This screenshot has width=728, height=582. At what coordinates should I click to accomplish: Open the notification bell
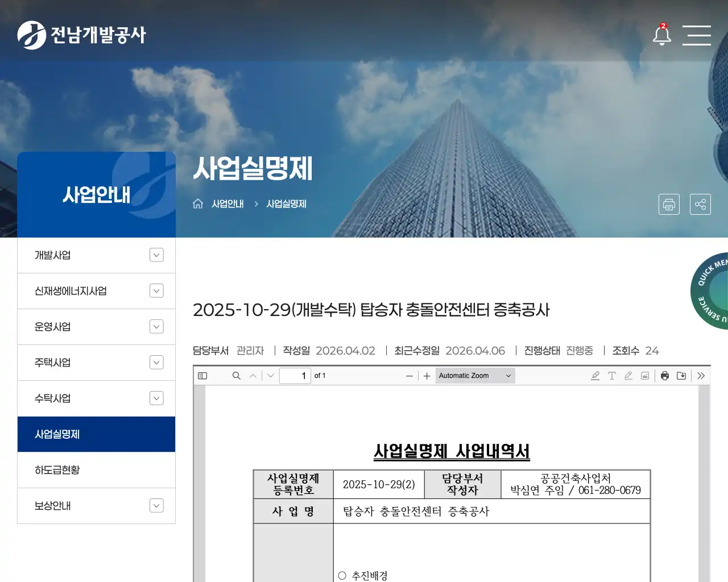(x=661, y=35)
